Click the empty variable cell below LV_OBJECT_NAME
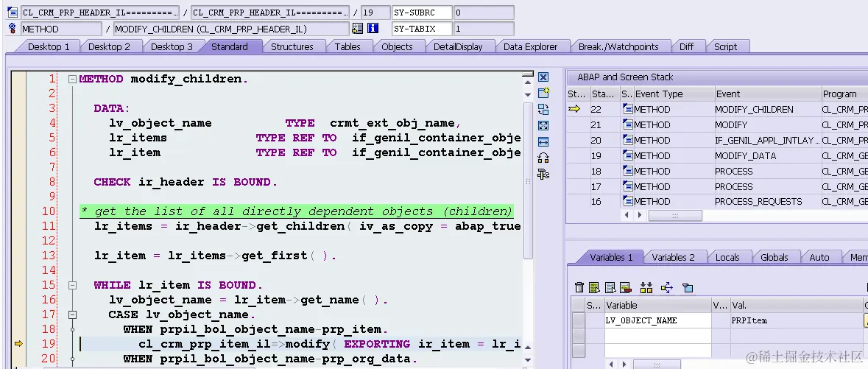The height and width of the screenshot is (369, 868). pyautogui.click(x=657, y=335)
